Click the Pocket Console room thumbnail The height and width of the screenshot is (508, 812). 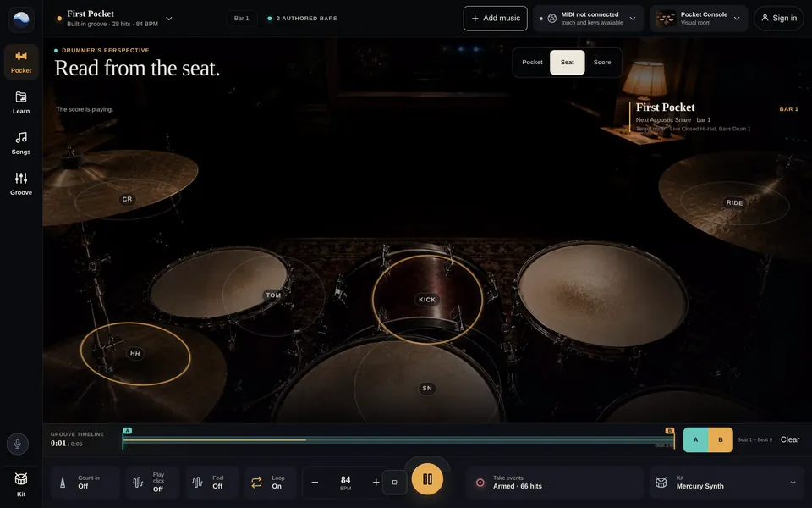tap(666, 19)
